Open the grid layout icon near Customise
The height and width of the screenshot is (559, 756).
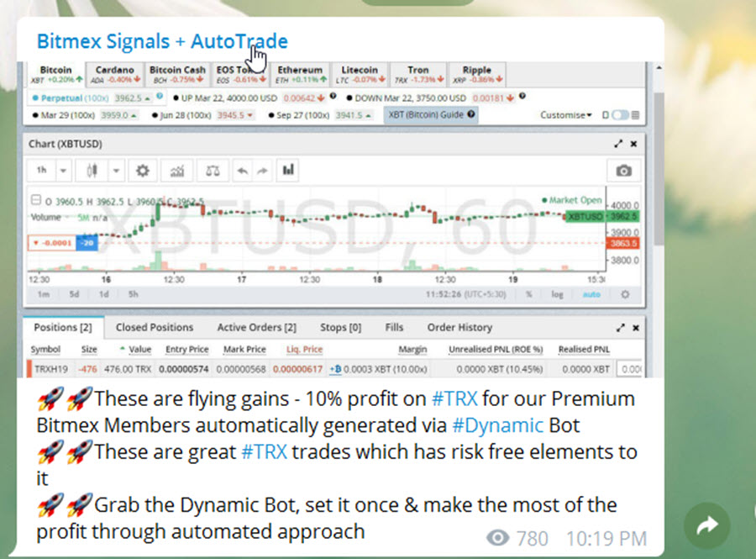pos(636,115)
